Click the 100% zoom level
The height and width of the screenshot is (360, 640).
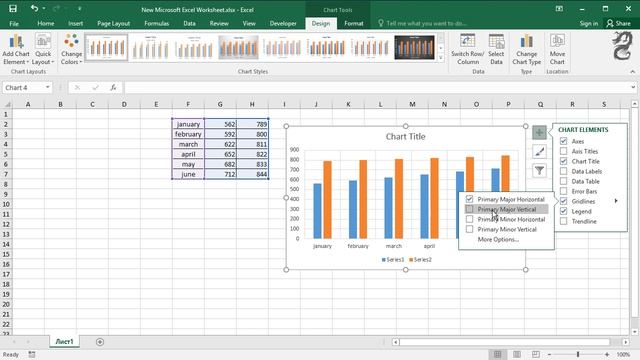pos(623,355)
